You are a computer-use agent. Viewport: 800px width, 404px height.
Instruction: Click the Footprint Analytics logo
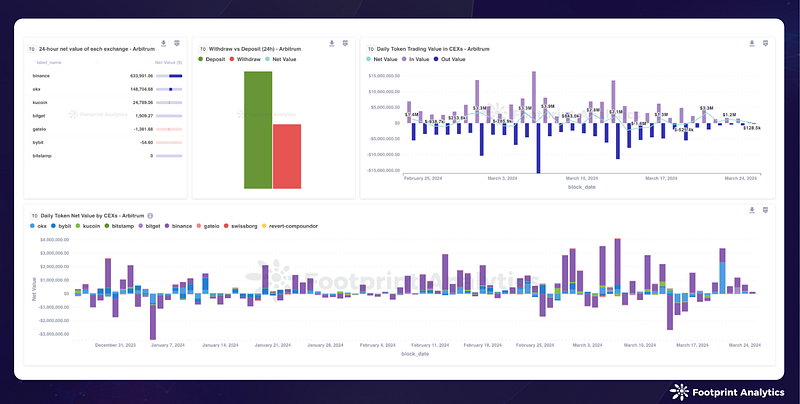pos(727,392)
